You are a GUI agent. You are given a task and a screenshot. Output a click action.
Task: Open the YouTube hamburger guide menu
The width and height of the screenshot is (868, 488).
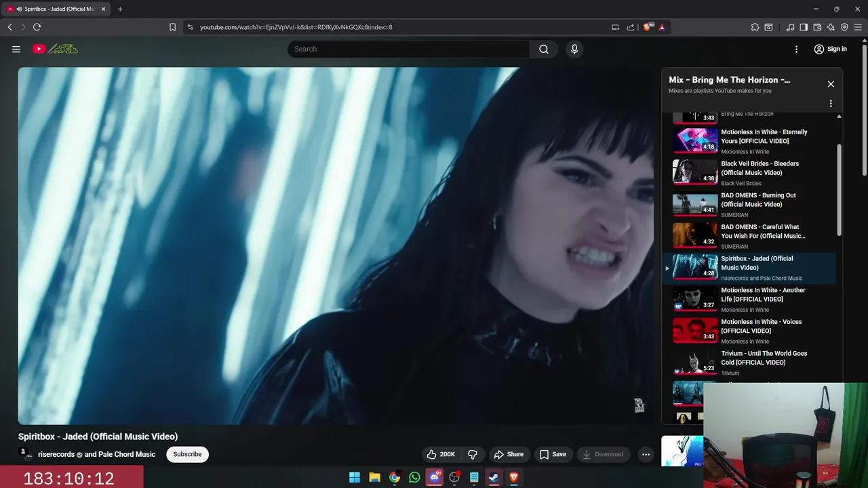click(16, 49)
